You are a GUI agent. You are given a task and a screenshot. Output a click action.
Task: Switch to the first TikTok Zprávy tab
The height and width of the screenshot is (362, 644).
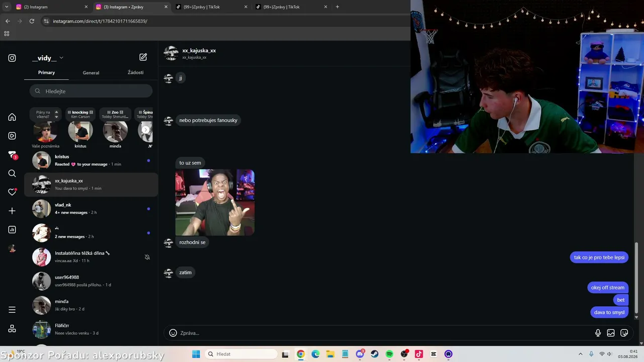point(211,7)
